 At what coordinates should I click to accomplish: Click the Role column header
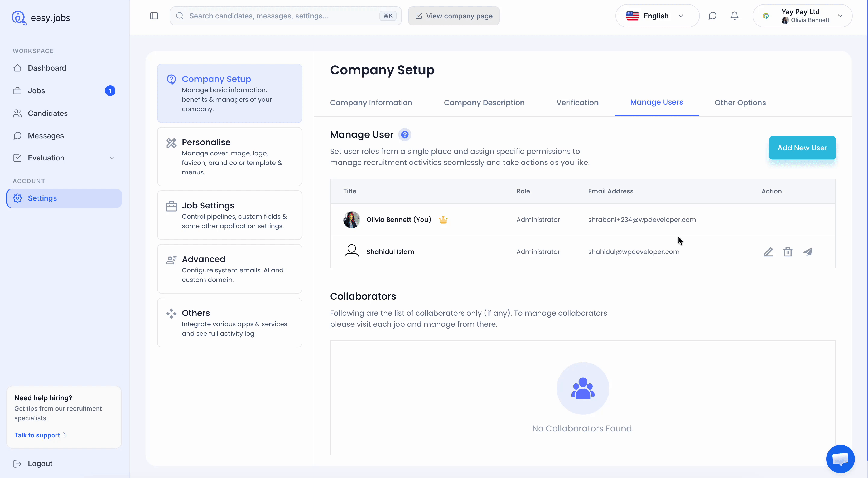coord(523,191)
